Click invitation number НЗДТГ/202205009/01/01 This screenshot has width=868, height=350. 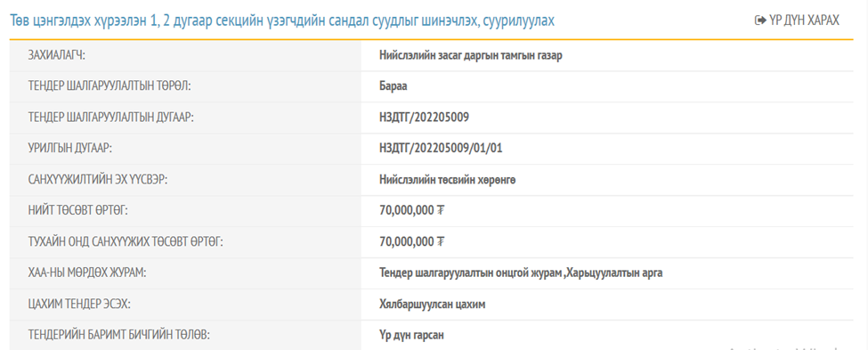tap(442, 149)
